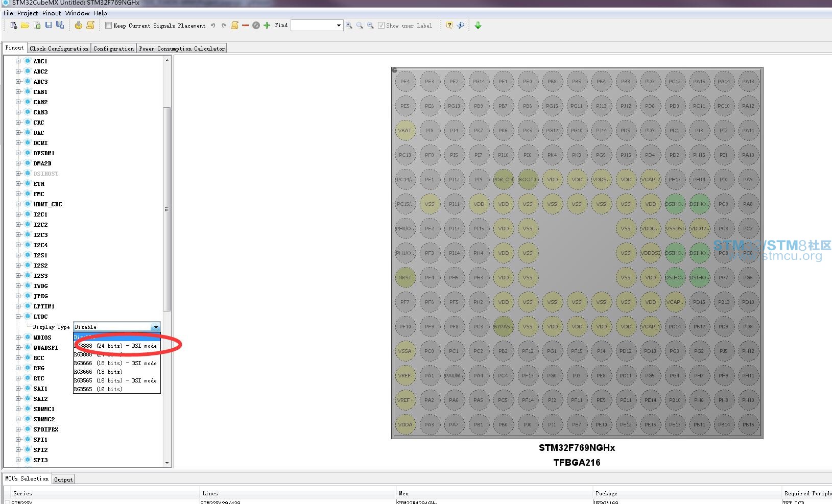Open the File menu
This screenshot has height=504, width=832.
[8, 13]
